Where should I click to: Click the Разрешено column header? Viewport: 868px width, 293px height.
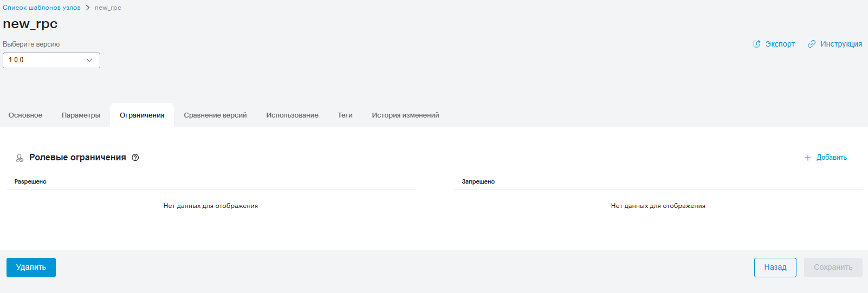[x=30, y=181]
